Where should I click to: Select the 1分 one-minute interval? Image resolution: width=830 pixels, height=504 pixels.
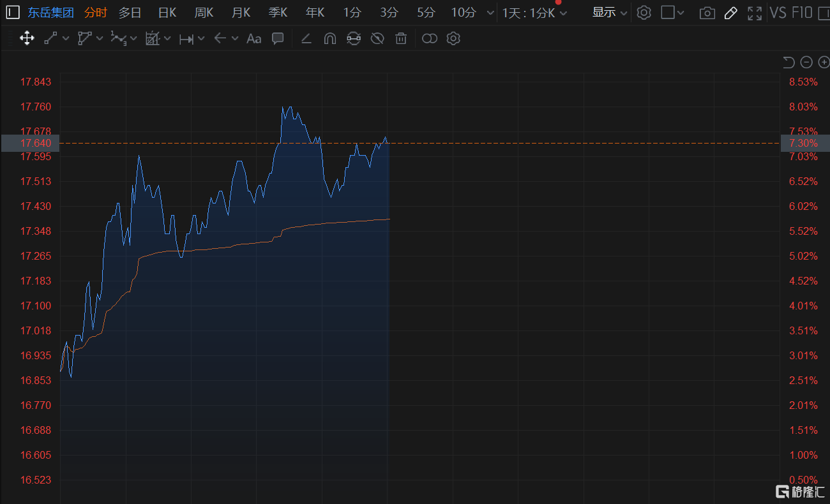tap(352, 13)
